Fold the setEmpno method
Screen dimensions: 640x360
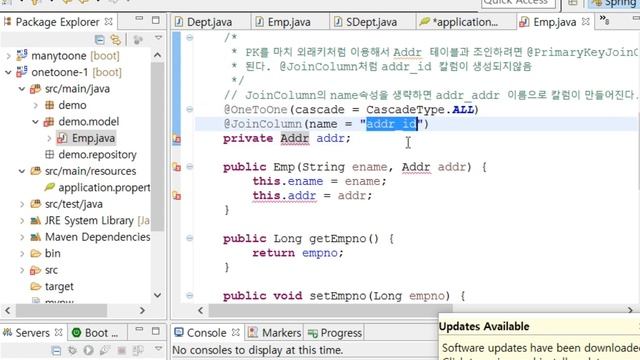(189, 296)
